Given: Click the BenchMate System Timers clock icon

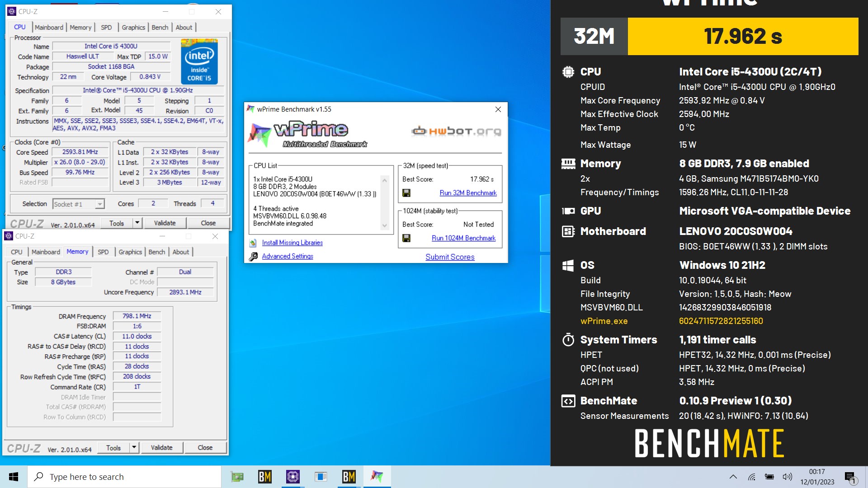Looking at the screenshot, I should pyautogui.click(x=568, y=340).
